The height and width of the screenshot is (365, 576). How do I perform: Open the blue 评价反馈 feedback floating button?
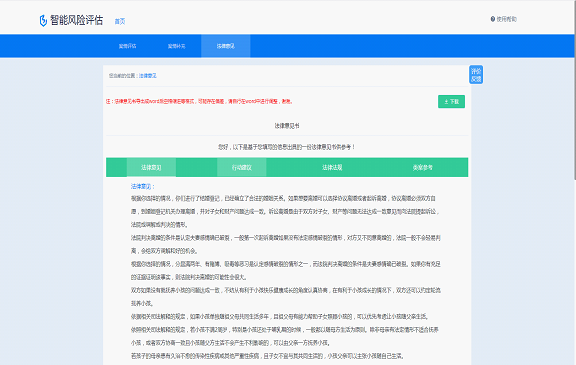[x=476, y=75]
